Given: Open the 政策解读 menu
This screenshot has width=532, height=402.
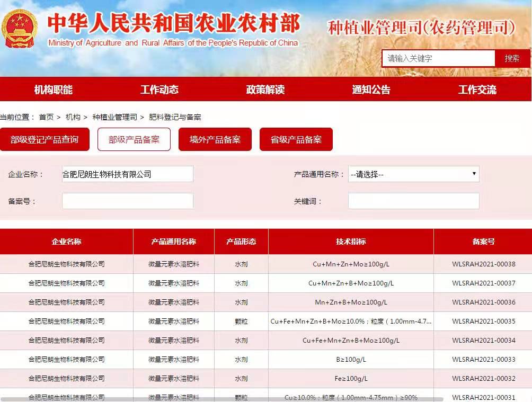Looking at the screenshot, I should click(265, 90).
